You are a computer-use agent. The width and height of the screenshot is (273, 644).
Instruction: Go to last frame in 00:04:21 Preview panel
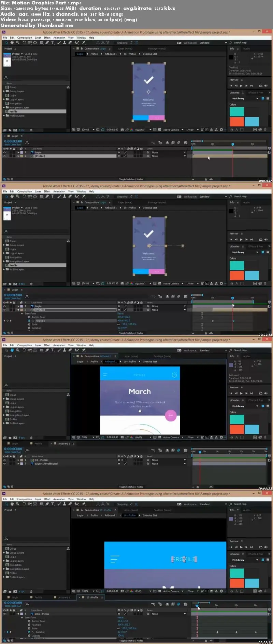pyautogui.click(x=252, y=393)
